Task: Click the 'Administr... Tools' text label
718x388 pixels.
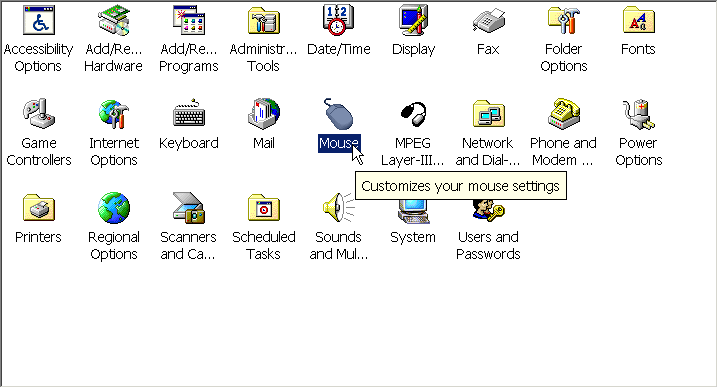Action: [263, 57]
